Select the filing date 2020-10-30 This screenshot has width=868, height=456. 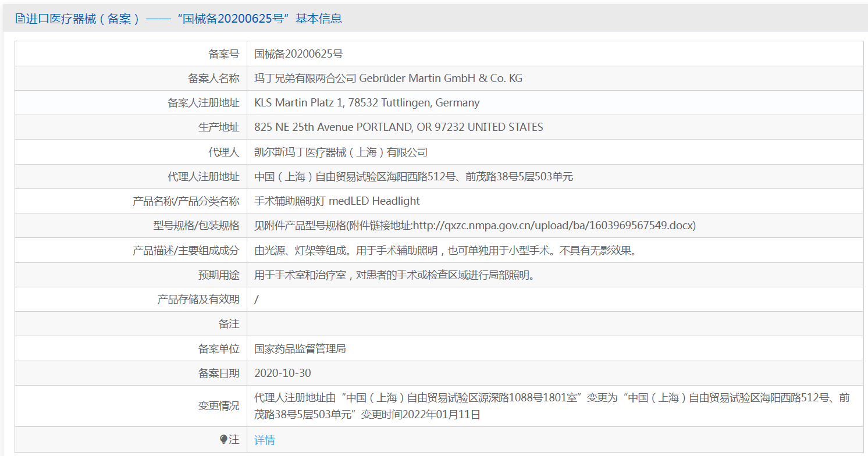pyautogui.click(x=283, y=373)
